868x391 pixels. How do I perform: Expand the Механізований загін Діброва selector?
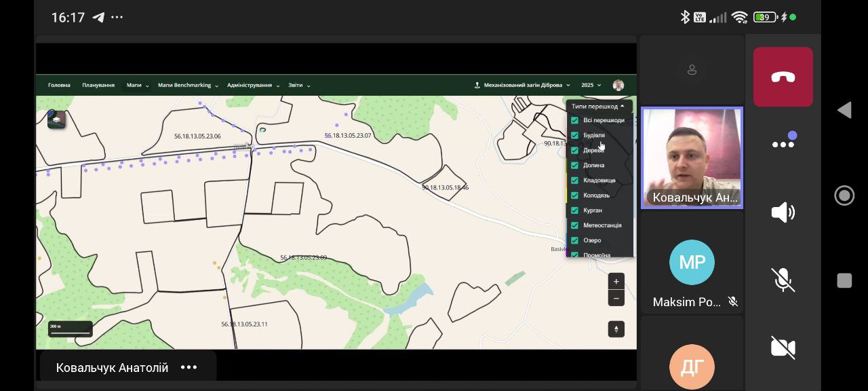(x=522, y=86)
